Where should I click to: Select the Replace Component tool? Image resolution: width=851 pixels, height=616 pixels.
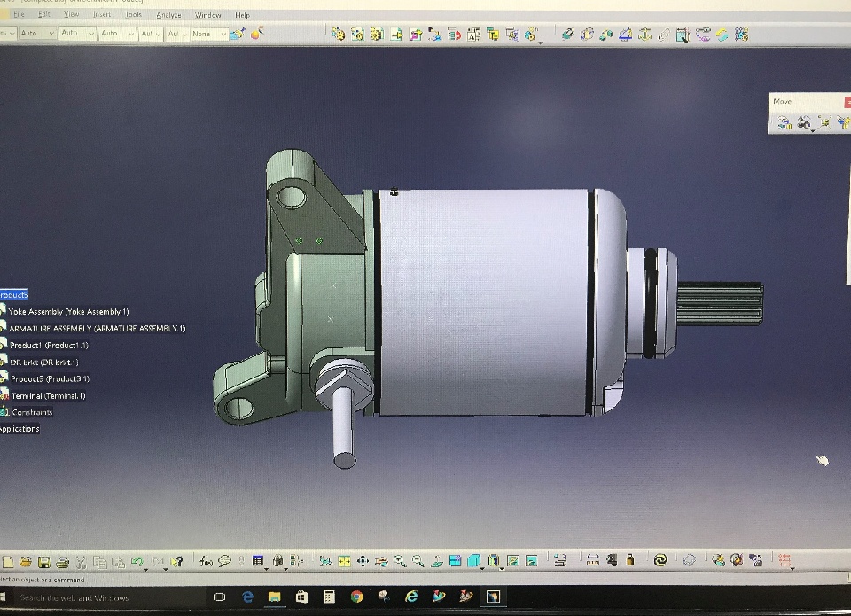tap(434, 35)
